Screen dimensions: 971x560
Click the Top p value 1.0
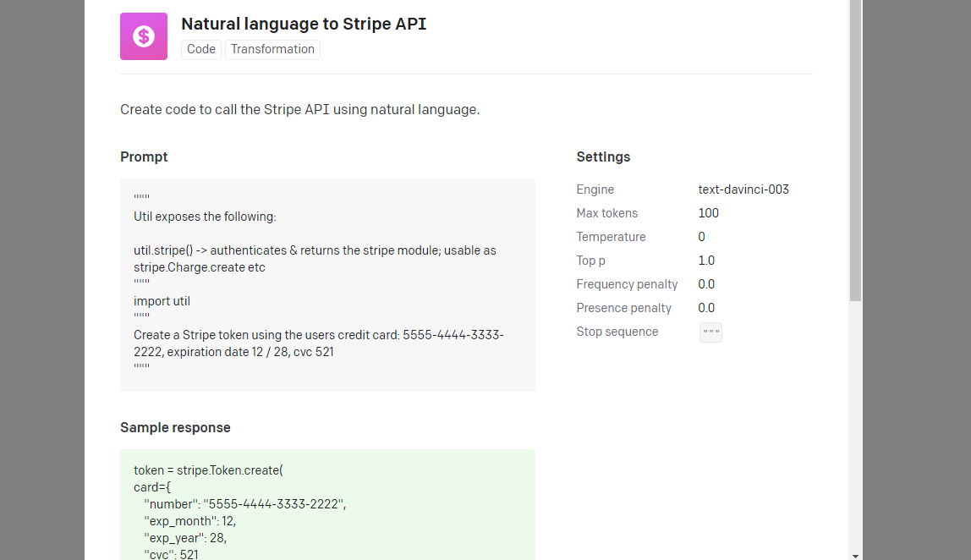point(706,261)
